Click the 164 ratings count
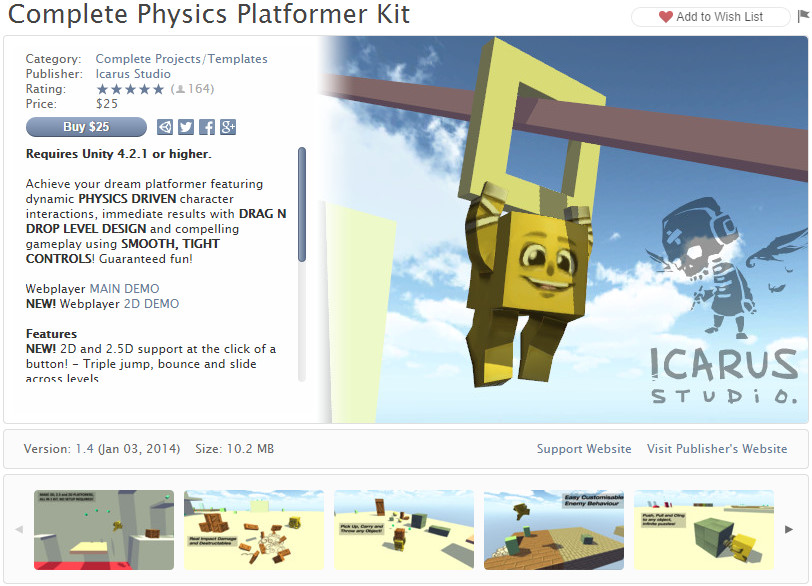Image resolution: width=812 pixels, height=586 pixels. [193, 89]
